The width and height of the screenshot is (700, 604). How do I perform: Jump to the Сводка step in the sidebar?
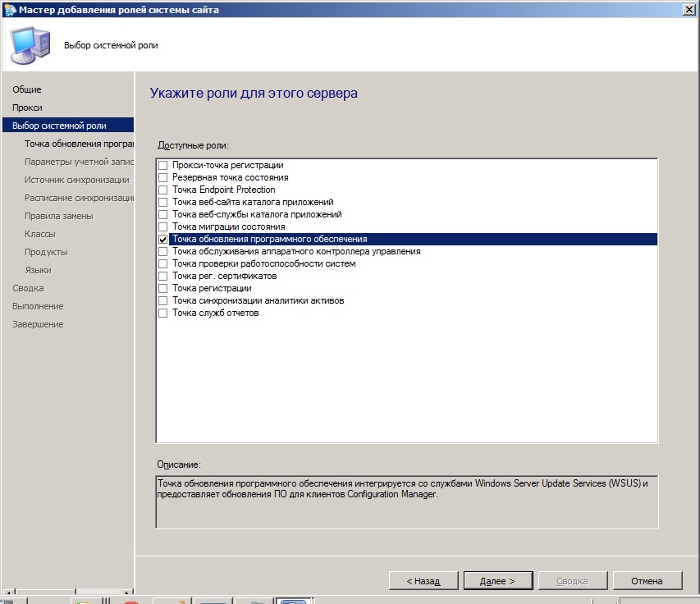(28, 288)
